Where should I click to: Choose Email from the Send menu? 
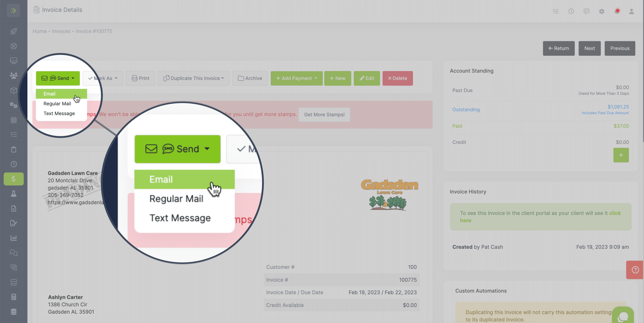(x=61, y=94)
